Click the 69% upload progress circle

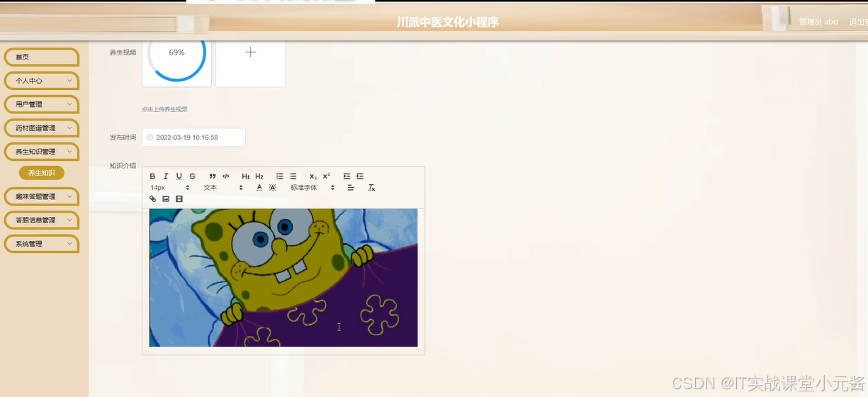176,53
